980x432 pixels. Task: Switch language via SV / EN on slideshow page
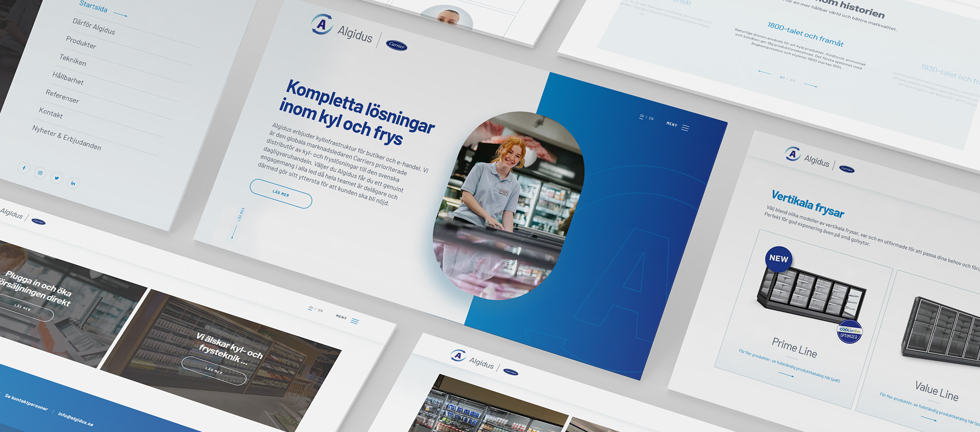(x=316, y=309)
